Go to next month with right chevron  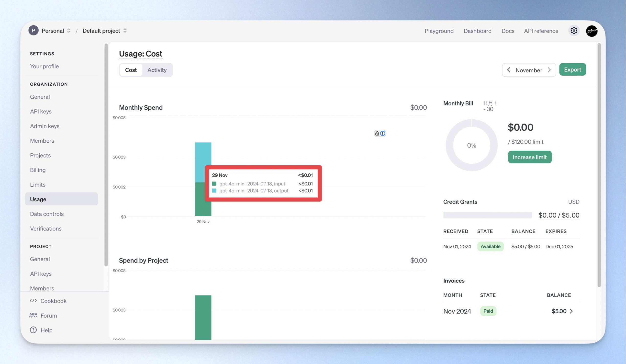pyautogui.click(x=549, y=70)
